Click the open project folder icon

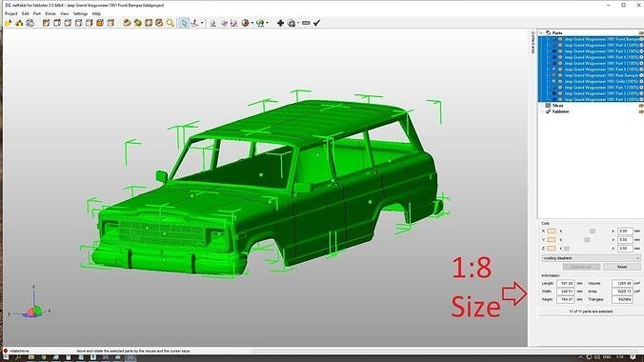pyautogui.click(x=8, y=23)
